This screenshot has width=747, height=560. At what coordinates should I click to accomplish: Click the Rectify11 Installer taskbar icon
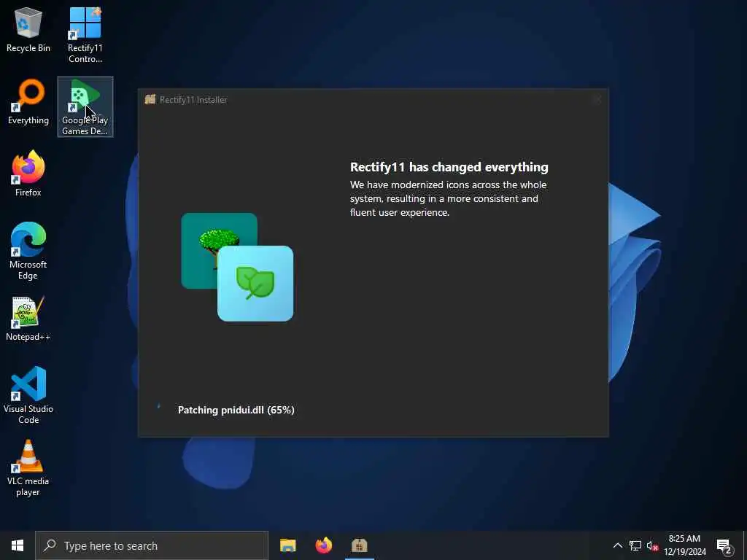359,545
